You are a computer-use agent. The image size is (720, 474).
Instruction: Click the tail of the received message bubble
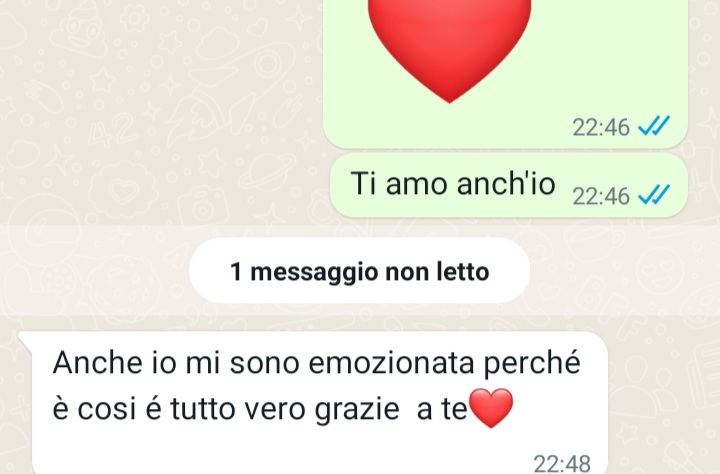pos(25,341)
